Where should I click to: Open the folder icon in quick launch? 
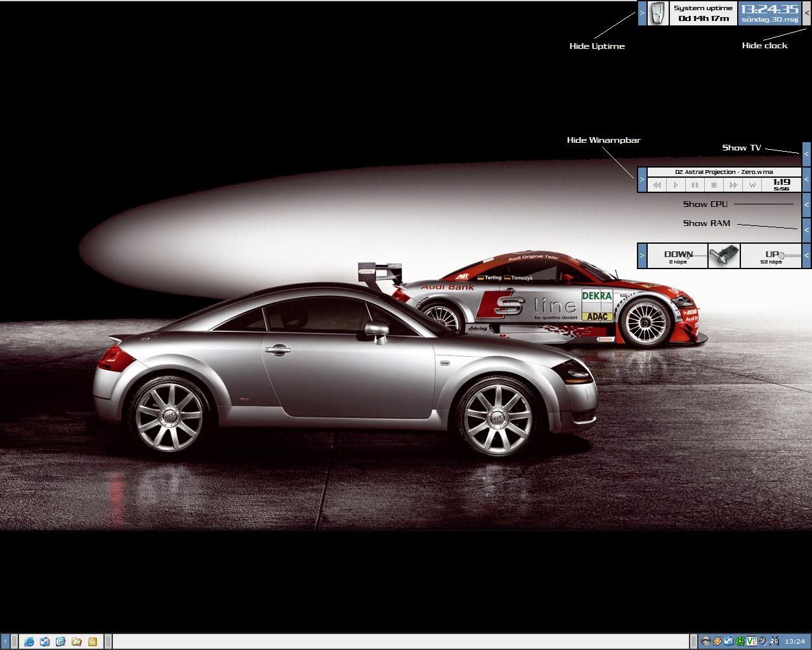77,642
